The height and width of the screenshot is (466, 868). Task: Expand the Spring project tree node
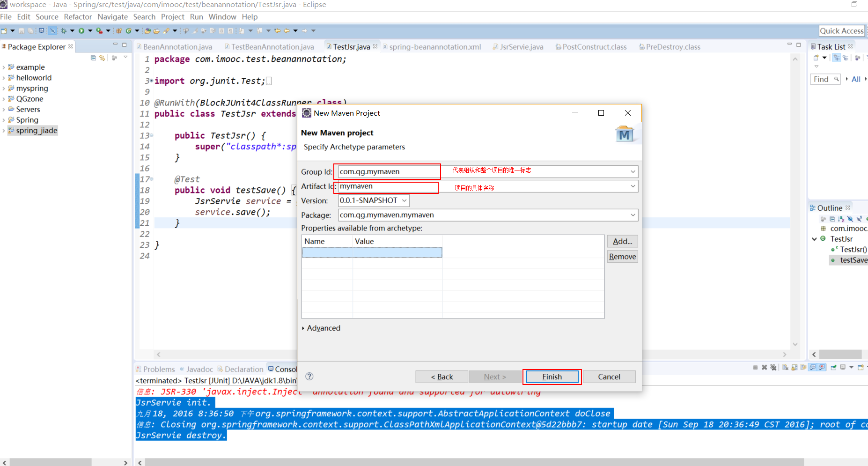[x=4, y=120]
